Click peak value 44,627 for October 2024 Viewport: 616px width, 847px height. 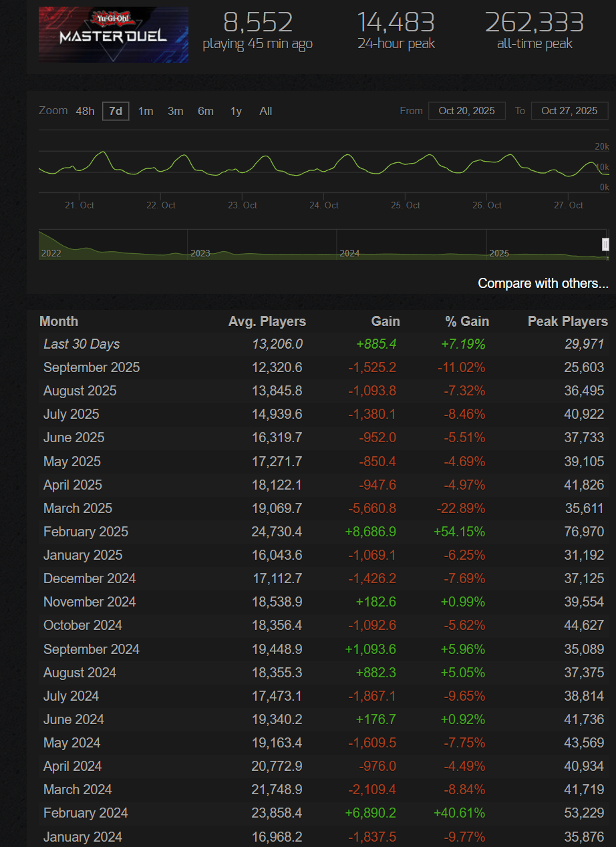tap(584, 625)
